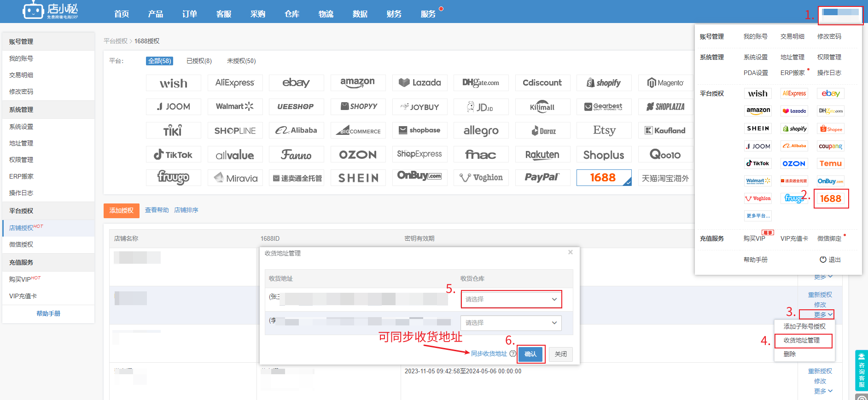Image resolution: width=868 pixels, height=400 pixels.
Task: Open the 店铺排序 link
Action: coord(186,210)
